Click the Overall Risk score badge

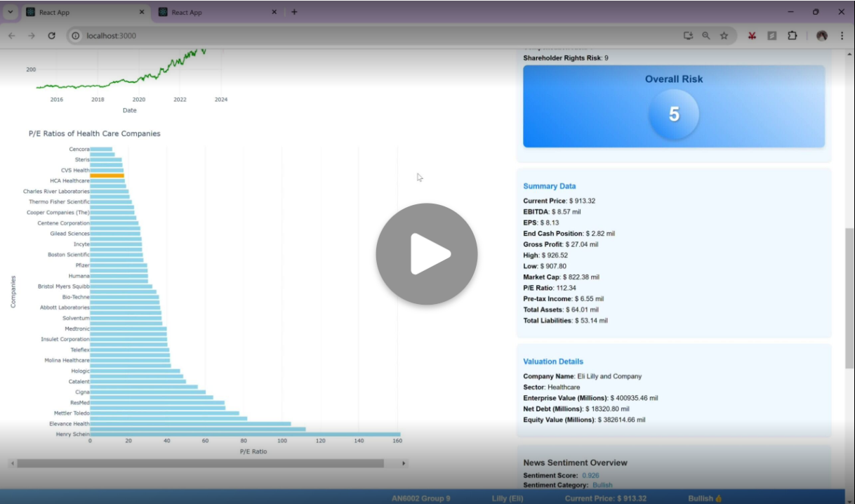672,112
